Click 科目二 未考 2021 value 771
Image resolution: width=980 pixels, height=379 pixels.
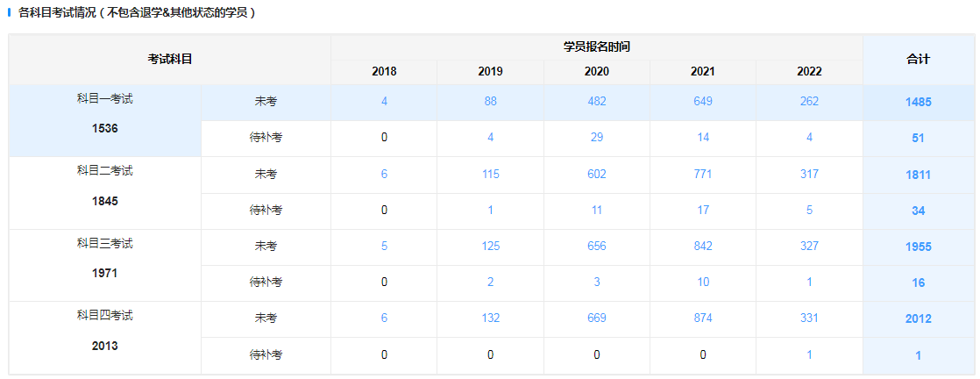tap(703, 174)
